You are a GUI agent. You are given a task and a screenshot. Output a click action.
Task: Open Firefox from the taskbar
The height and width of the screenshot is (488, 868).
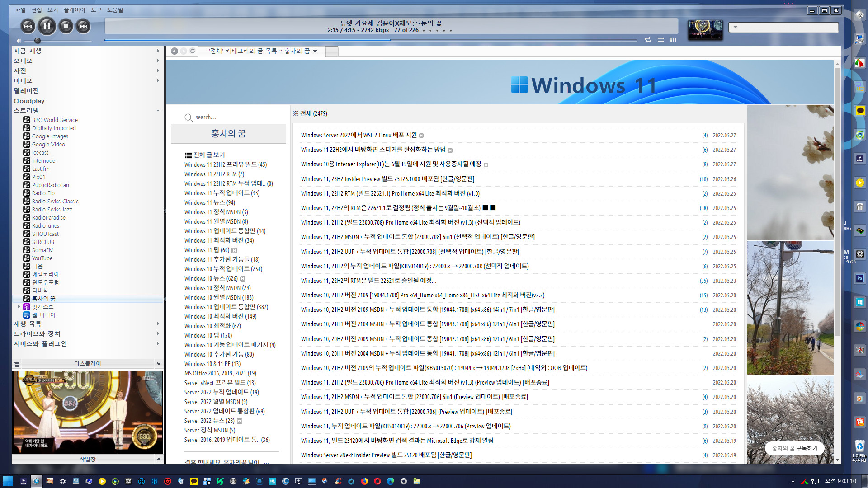point(364,481)
